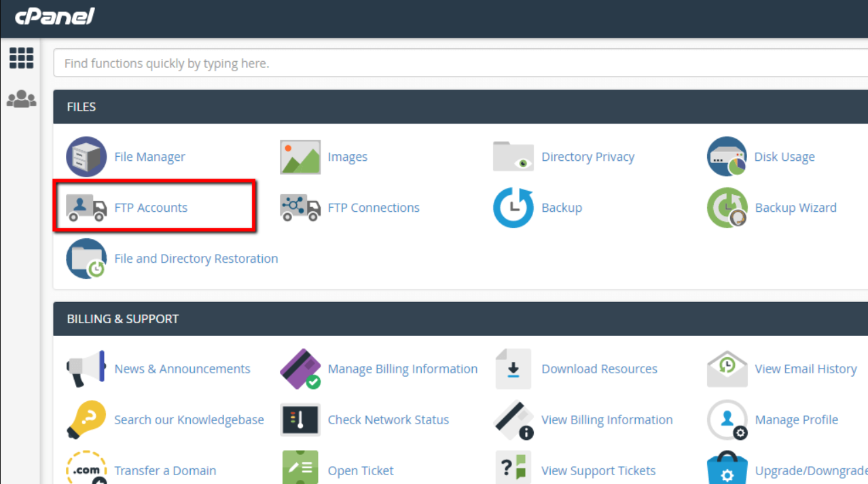Click the Knowledgebase lightbulb icon
868x484 pixels.
[x=86, y=420]
